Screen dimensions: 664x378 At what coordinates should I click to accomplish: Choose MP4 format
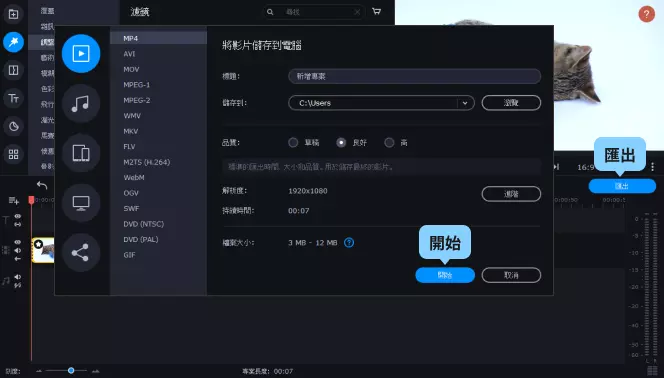pos(158,38)
